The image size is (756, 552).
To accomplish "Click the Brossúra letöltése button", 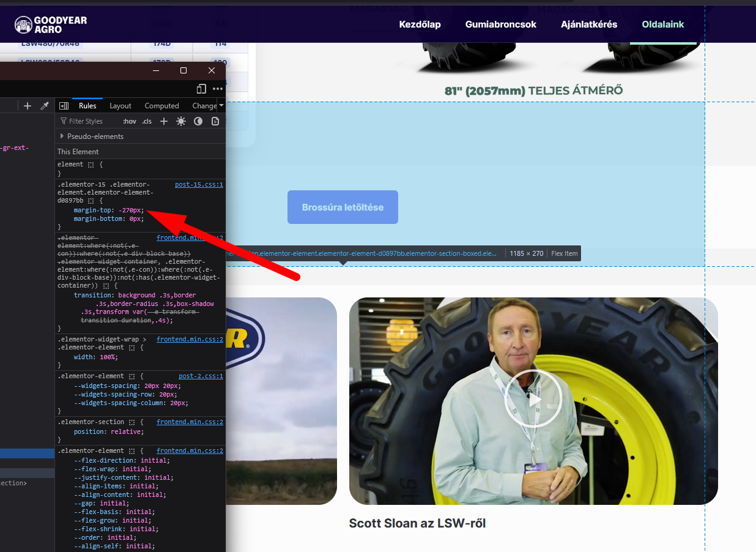I will (343, 207).
